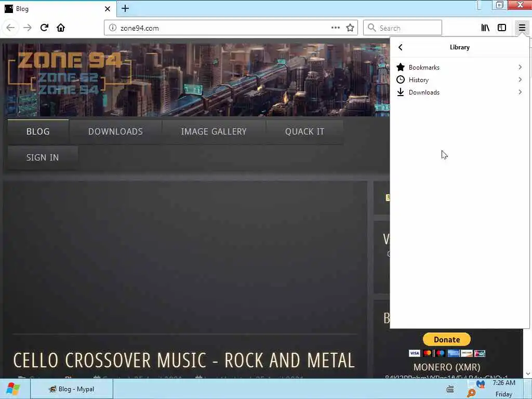Viewport: 532px width, 399px height.
Task: Click the taskbar clock showing 7:26 AM
Action: click(504, 383)
